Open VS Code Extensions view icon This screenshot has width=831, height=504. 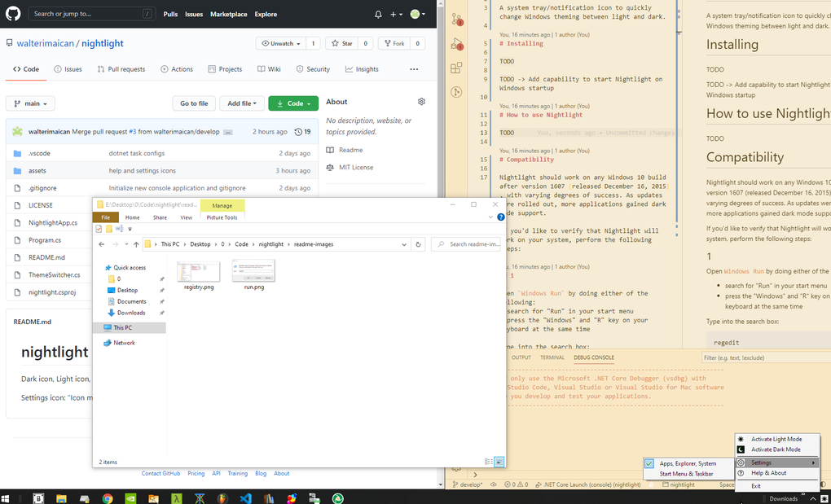[x=455, y=68]
